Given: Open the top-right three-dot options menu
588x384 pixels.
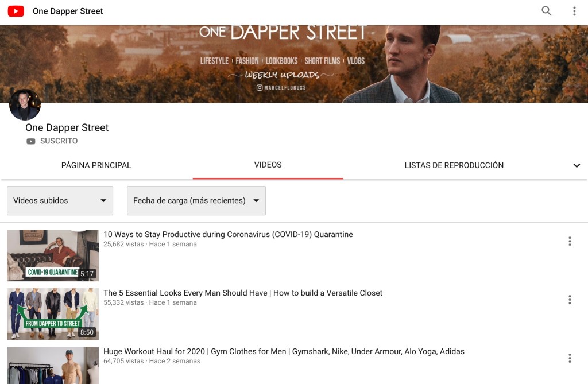Looking at the screenshot, I should (574, 11).
